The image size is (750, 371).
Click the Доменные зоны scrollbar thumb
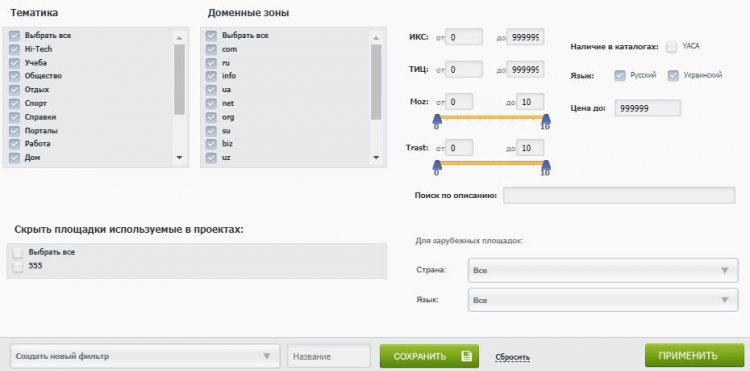376,82
